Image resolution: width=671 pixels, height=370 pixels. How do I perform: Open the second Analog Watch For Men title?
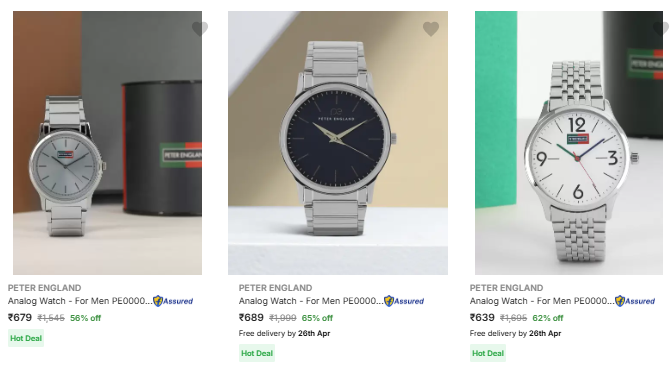click(x=311, y=301)
